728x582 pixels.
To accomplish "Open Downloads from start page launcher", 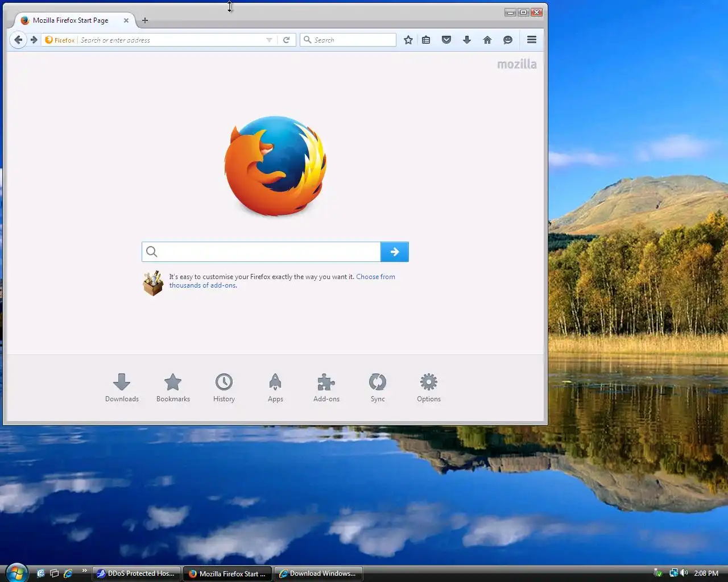I will click(x=122, y=388).
